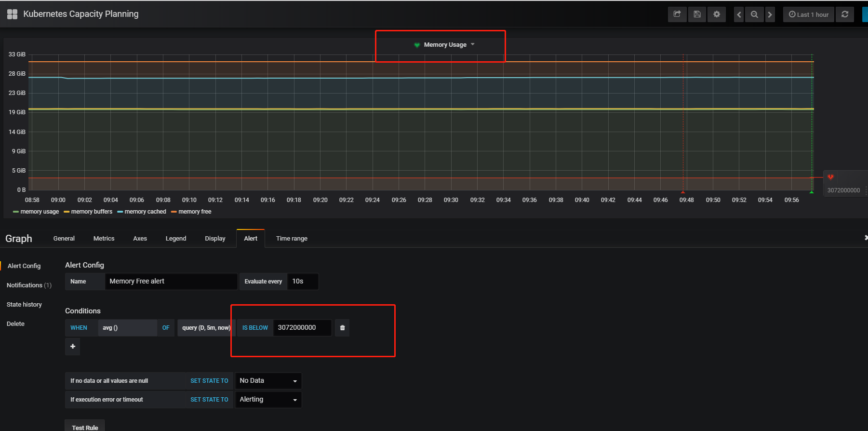868x431 pixels.
Task: Zoom out the time range magnifier
Action: click(754, 14)
